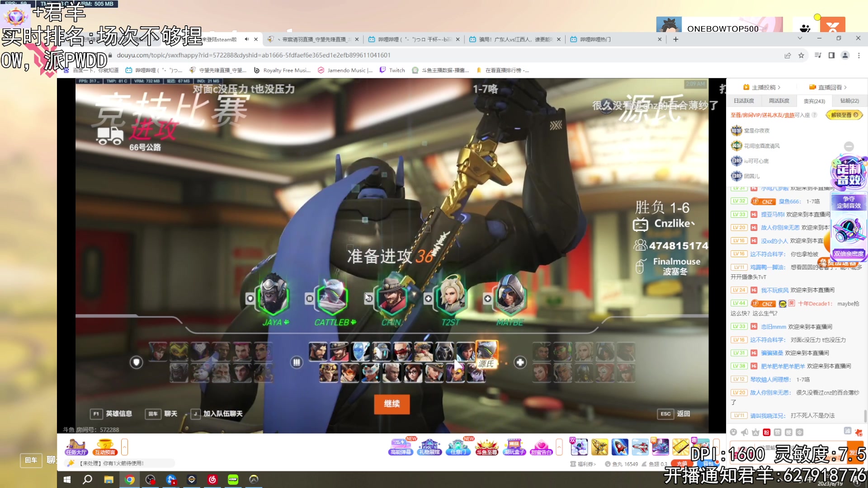The width and height of the screenshot is (868, 488).
Task: Click the 返回 ESC back button
Action: pyautogui.click(x=674, y=413)
